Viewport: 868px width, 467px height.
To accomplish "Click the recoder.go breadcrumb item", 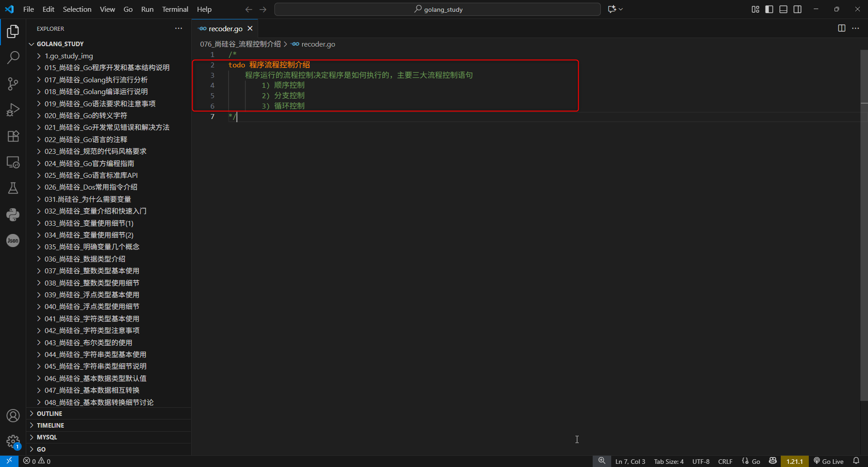I will [x=314, y=44].
